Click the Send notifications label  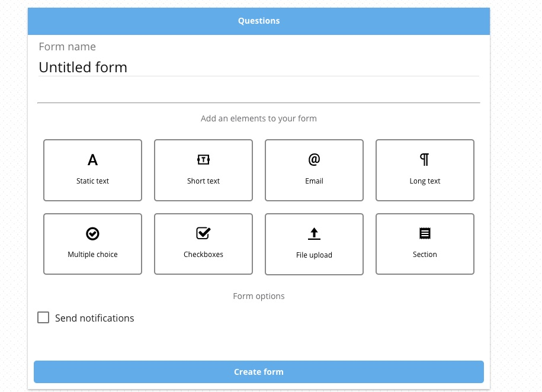[x=94, y=318]
